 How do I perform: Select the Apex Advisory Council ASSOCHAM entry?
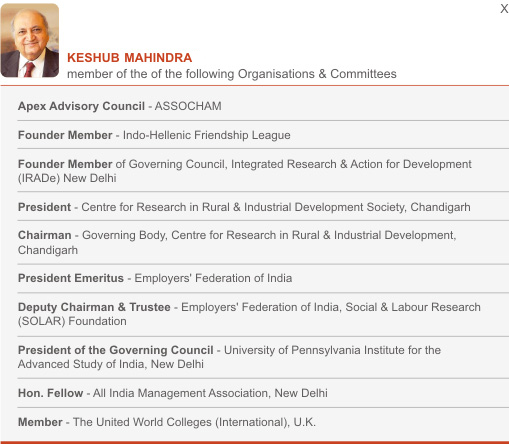click(263, 106)
